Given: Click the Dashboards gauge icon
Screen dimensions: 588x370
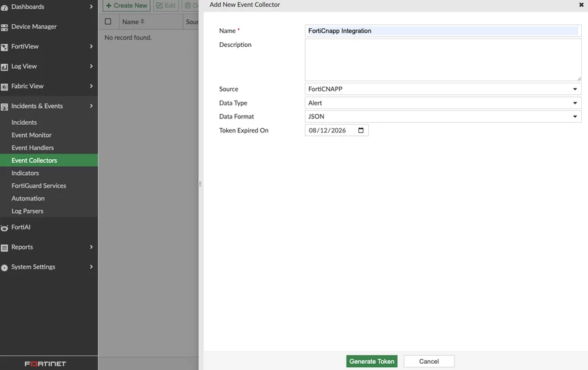Looking at the screenshot, I should tap(5, 7).
